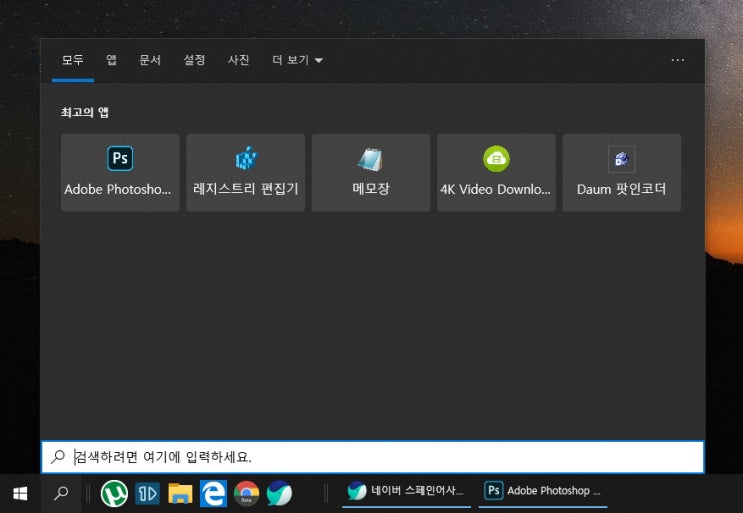
Task: Focus the 검색하려면 여기에 입력하세요 search field
Action: (x=372, y=457)
